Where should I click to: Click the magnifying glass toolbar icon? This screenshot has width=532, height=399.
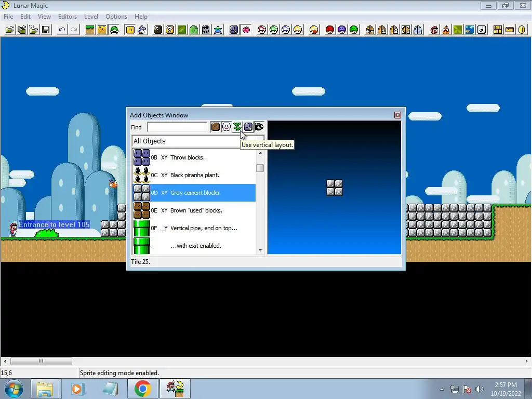234,30
